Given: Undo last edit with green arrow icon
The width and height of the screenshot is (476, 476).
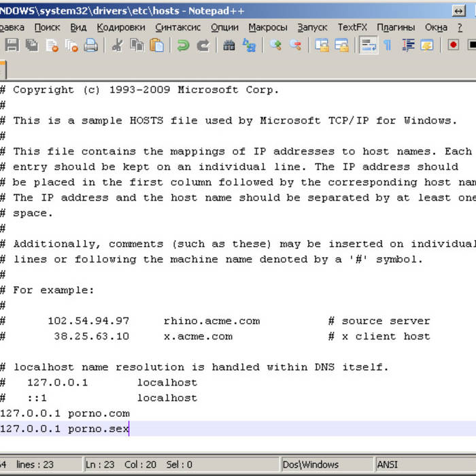Looking at the screenshot, I should tap(183, 46).
